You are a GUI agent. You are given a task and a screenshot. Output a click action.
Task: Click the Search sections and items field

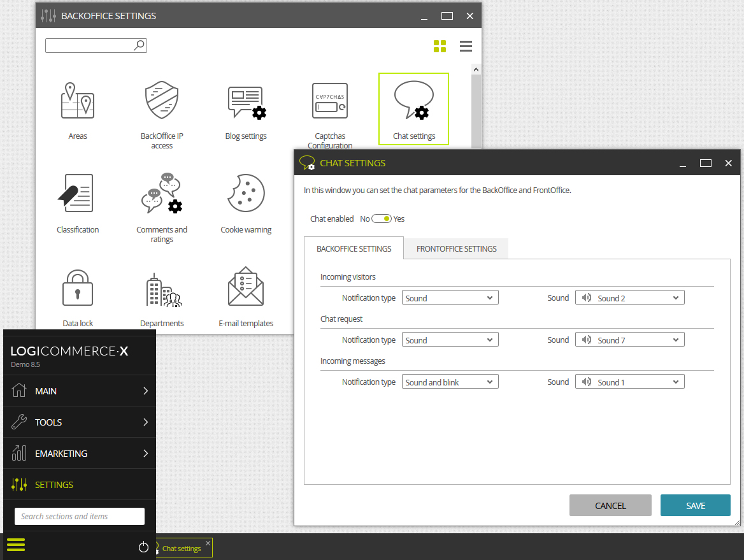pyautogui.click(x=80, y=516)
